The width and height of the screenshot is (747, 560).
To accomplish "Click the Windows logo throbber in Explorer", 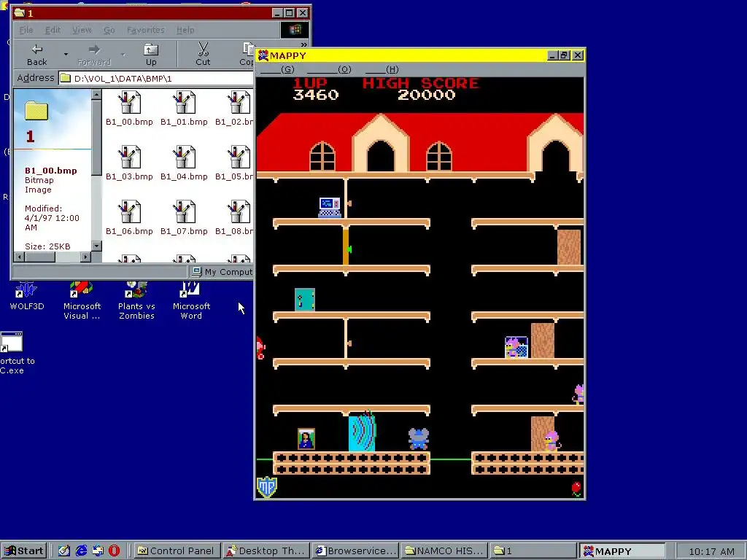I will pyautogui.click(x=295, y=30).
